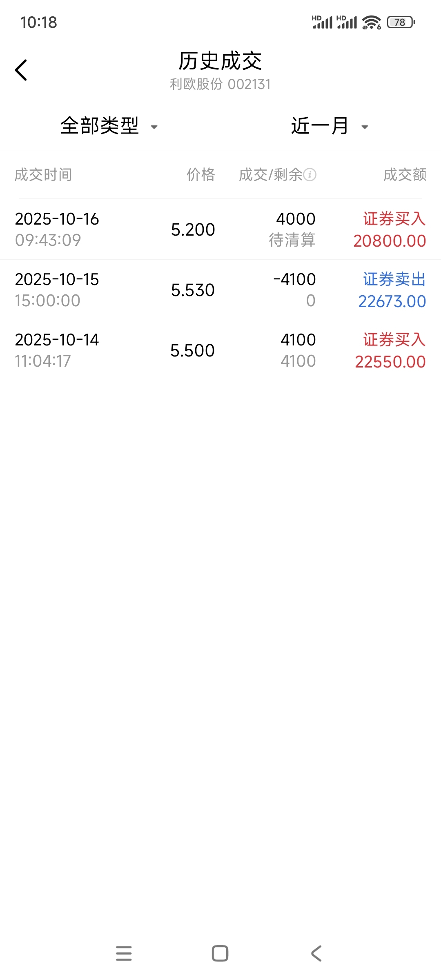Tap the arrow next to 全部类型
This screenshot has width=441, height=980.
tap(154, 127)
